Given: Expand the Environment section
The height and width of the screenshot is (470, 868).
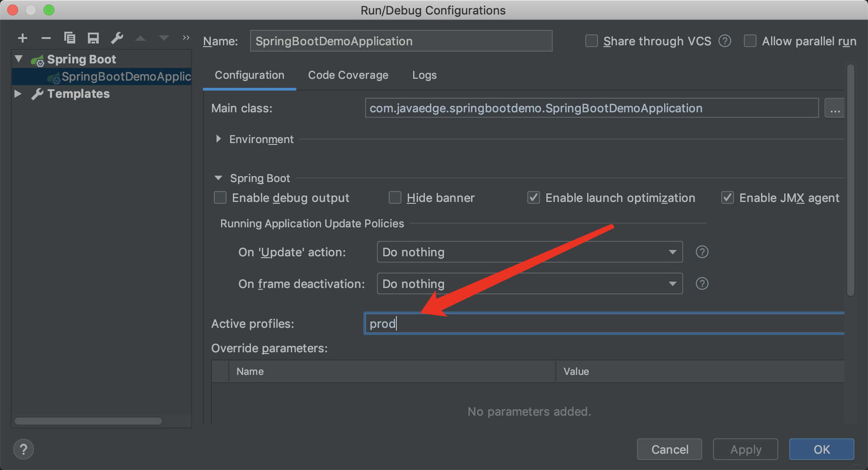Looking at the screenshot, I should [x=218, y=139].
